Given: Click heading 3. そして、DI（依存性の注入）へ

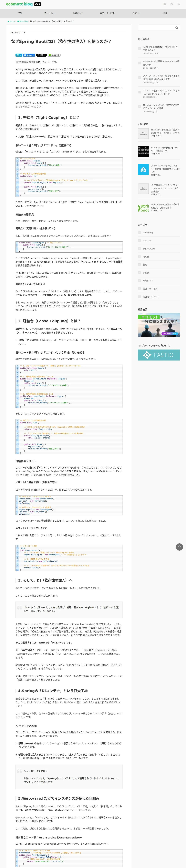Looking at the screenshot, I should click(x=45, y=580).
